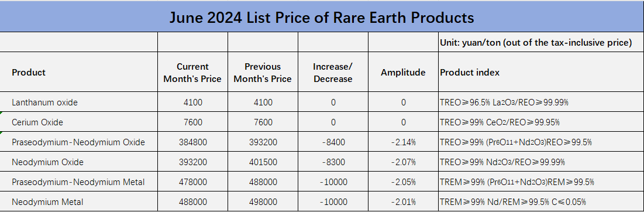Select the title cell June 2024 List Price
Screen dimensions: 644x212
point(322,17)
